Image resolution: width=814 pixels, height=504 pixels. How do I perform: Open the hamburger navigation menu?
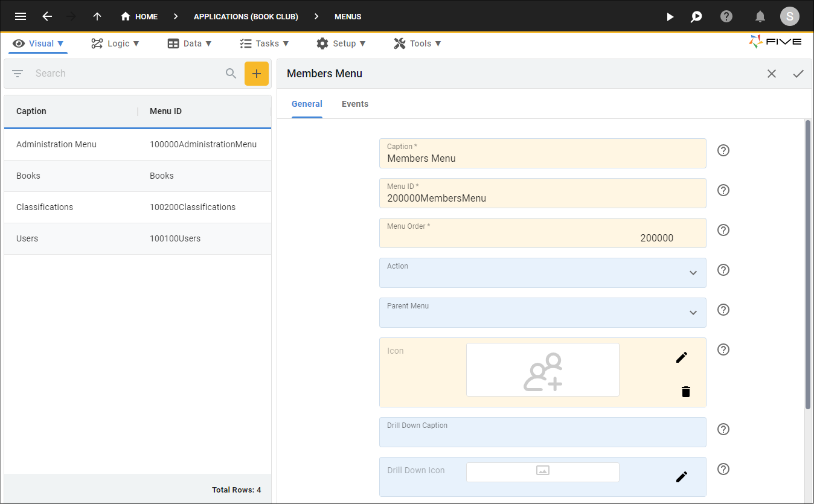point(21,16)
